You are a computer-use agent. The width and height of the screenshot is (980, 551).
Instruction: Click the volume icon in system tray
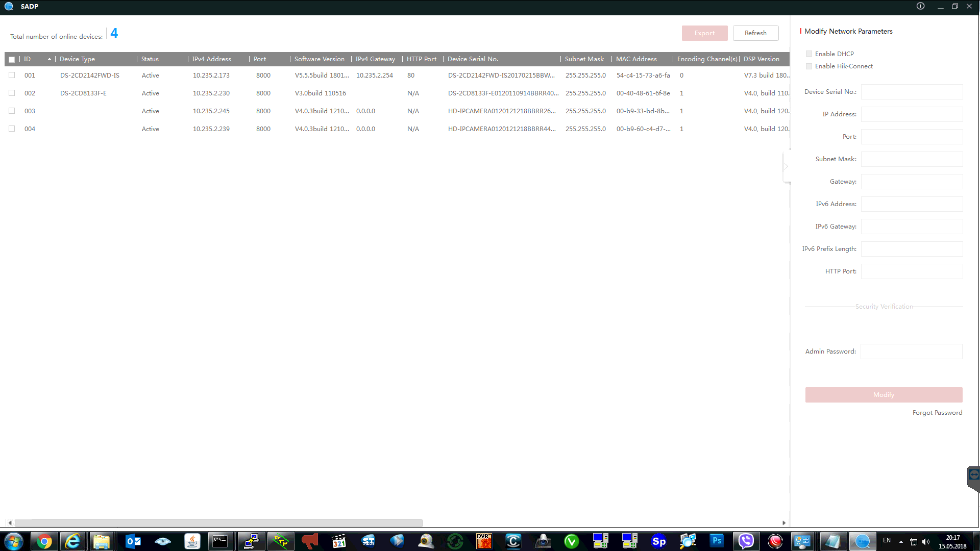tap(926, 542)
